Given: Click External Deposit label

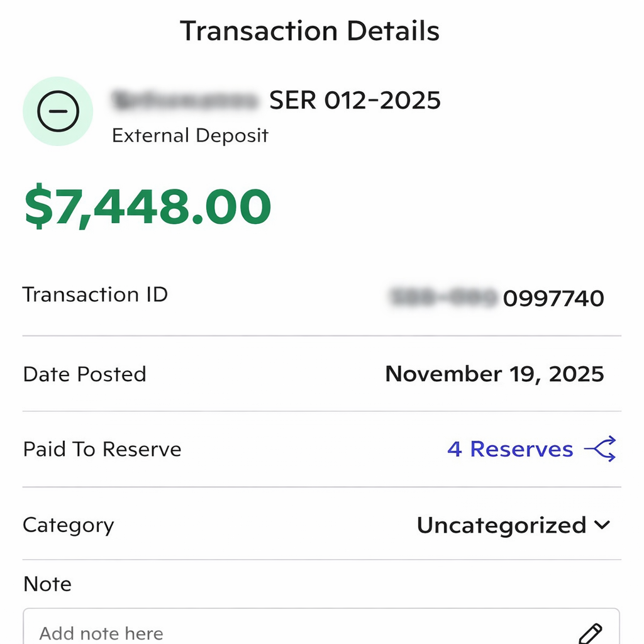Looking at the screenshot, I should pos(190,135).
